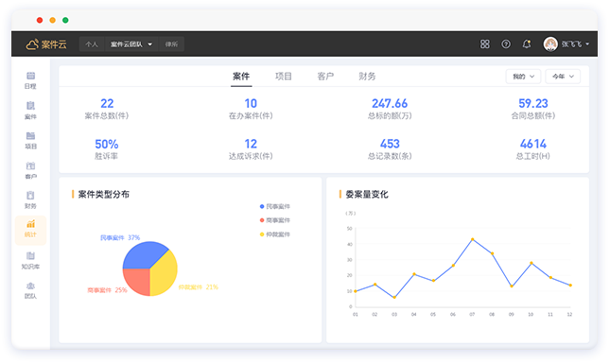Click the line chart point for month 11
The image size is (610, 364).
[x=550, y=278]
